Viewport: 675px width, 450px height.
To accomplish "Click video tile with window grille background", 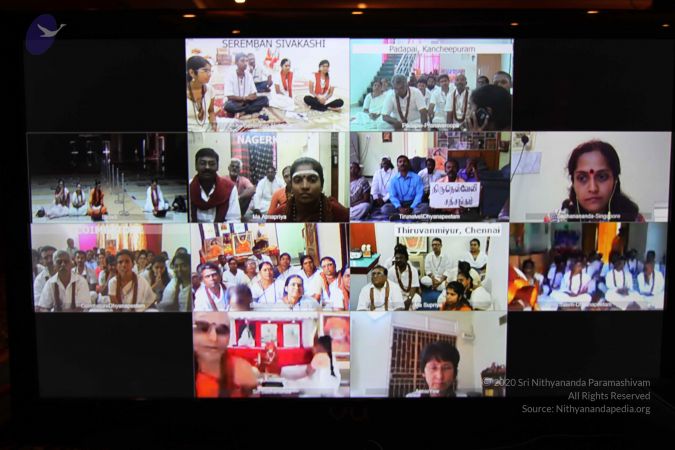I will click(x=429, y=354).
